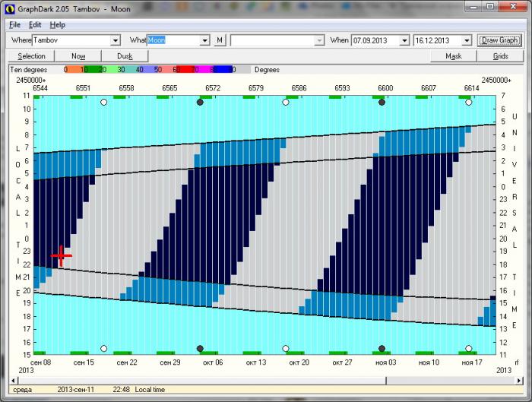Image resolution: width=532 pixels, height=402 pixels.
Task: Click the Selection button
Action: tap(31, 56)
